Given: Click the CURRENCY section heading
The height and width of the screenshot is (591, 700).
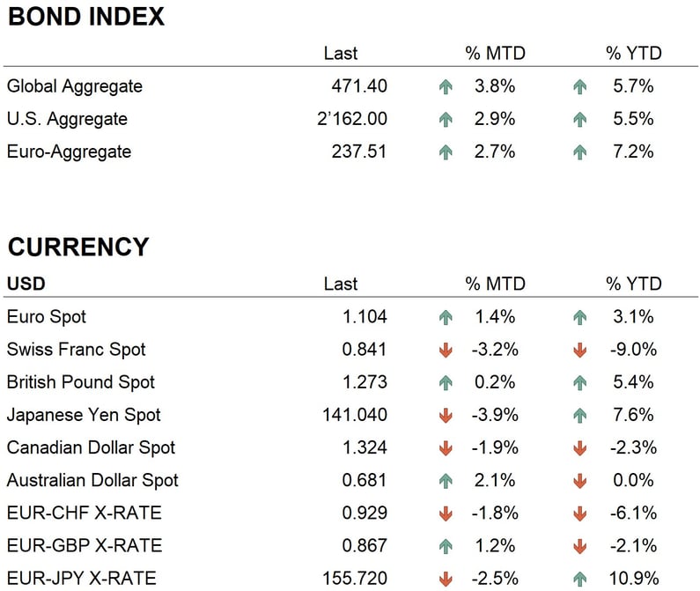Looking at the screenshot, I should [78, 247].
